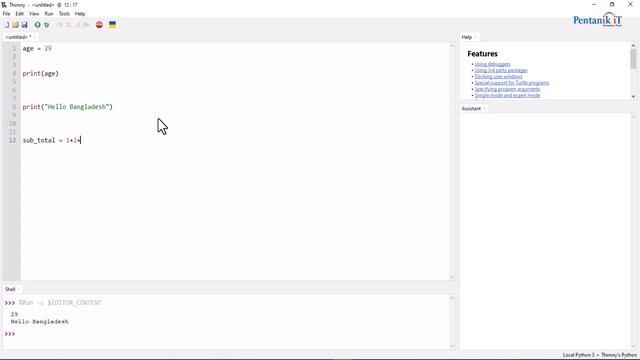640x360 pixels.
Task: Click the Step into debug icon
Action: (68, 25)
